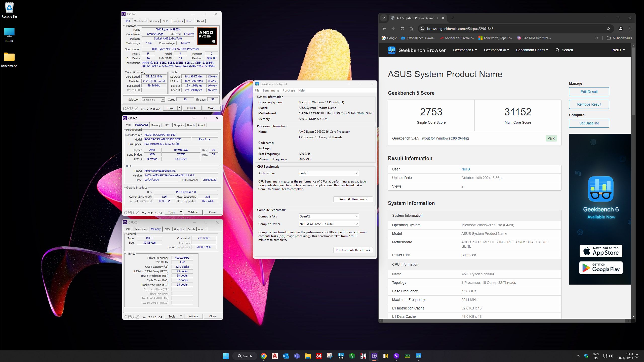Click Run Compute Benchmark button
This screenshot has width=644, height=362.
click(x=353, y=250)
